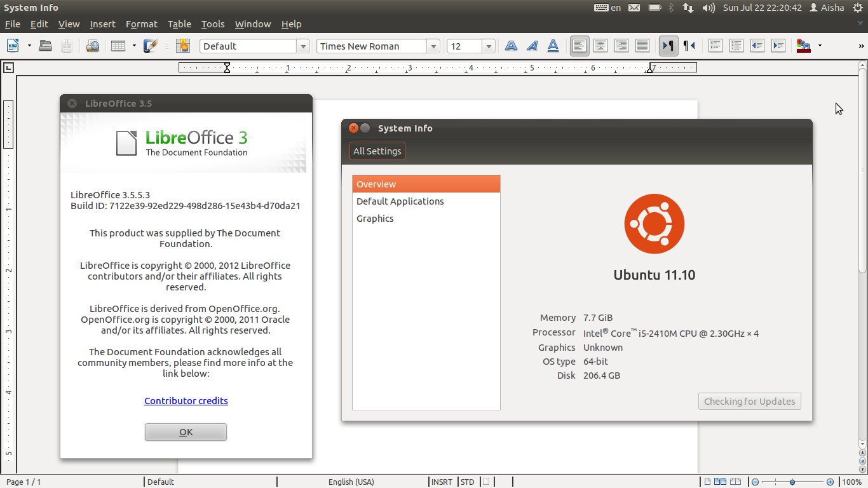Click INSRT insert mode in status bar

(442, 482)
